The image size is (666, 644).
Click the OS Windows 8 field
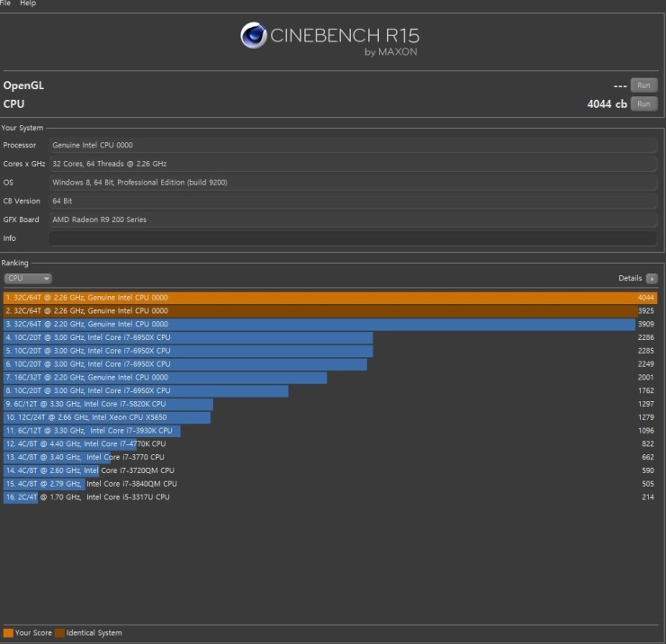pyautogui.click(x=353, y=183)
